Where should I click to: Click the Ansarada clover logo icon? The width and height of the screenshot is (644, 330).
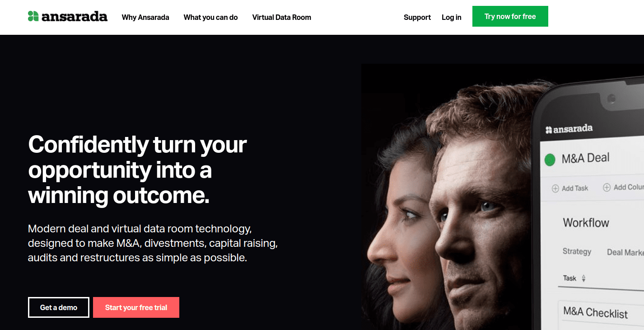point(33,16)
